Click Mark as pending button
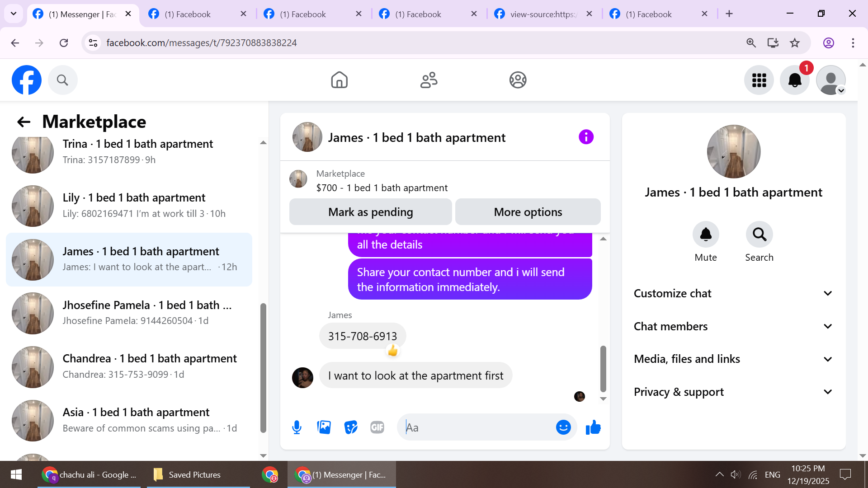This screenshot has width=868, height=488. pos(370,212)
